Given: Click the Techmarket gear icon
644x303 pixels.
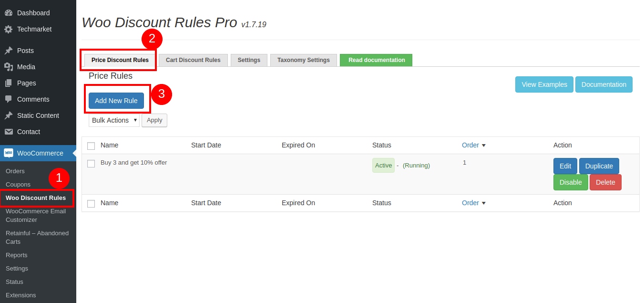Looking at the screenshot, I should coord(9,29).
